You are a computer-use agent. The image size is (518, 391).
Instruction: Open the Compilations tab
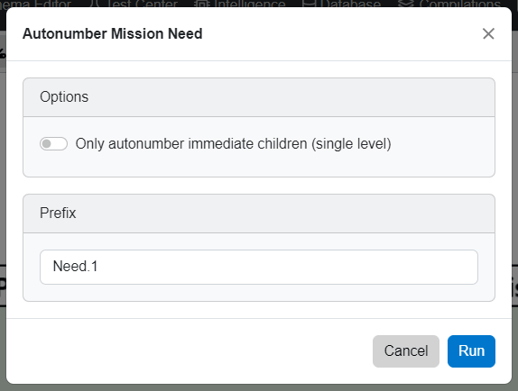449,3
